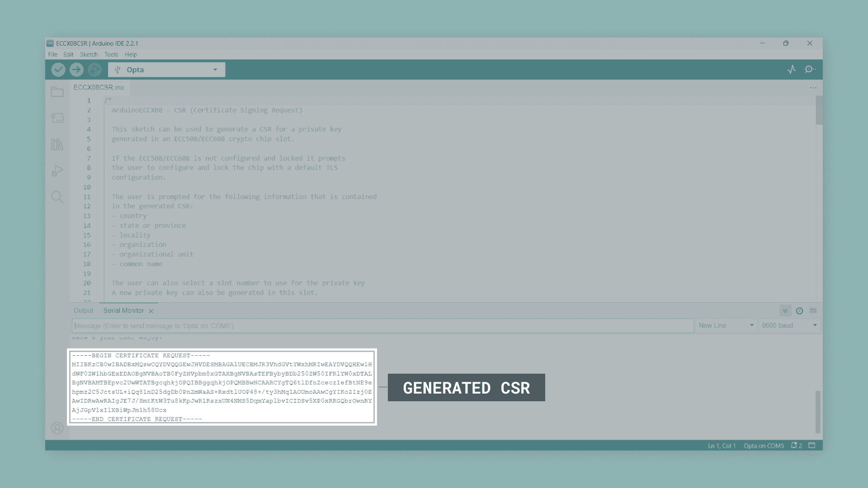Click the BEGIN CERTIFICATE REQUEST line

click(x=141, y=356)
